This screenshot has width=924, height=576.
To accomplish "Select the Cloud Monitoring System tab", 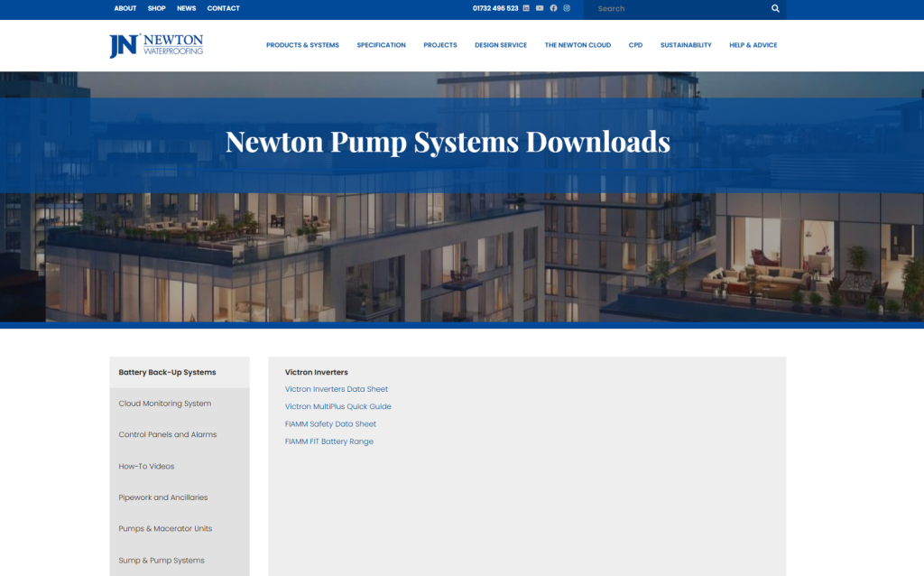I will [x=180, y=404].
